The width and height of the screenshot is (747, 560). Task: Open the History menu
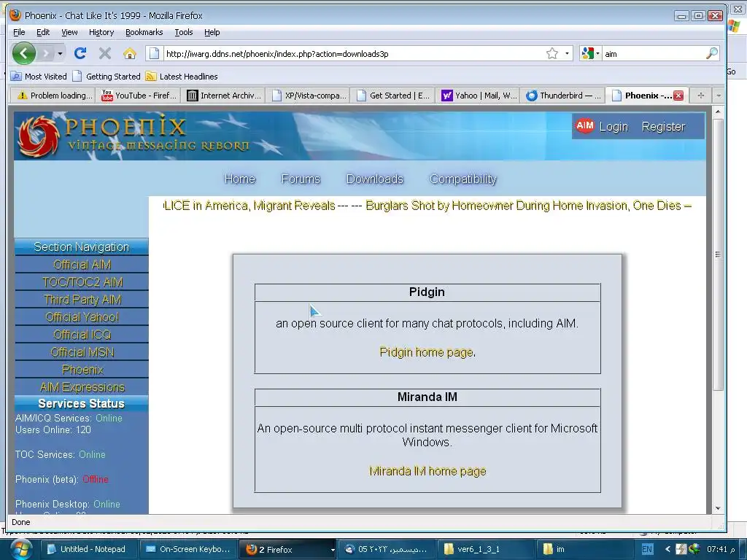tap(101, 32)
